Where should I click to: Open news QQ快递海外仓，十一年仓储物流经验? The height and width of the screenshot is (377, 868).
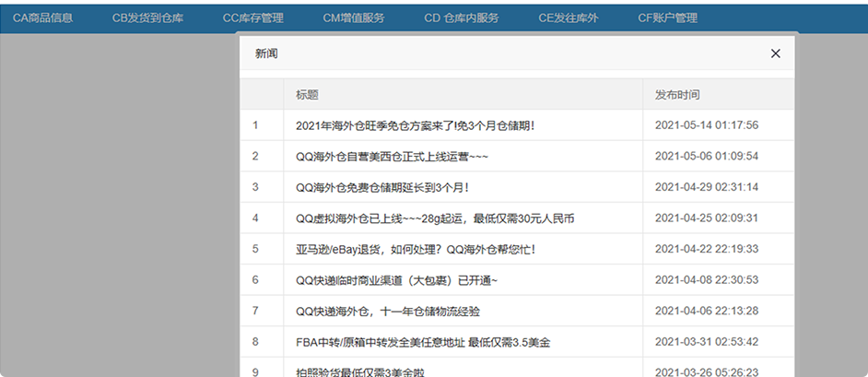(x=388, y=312)
